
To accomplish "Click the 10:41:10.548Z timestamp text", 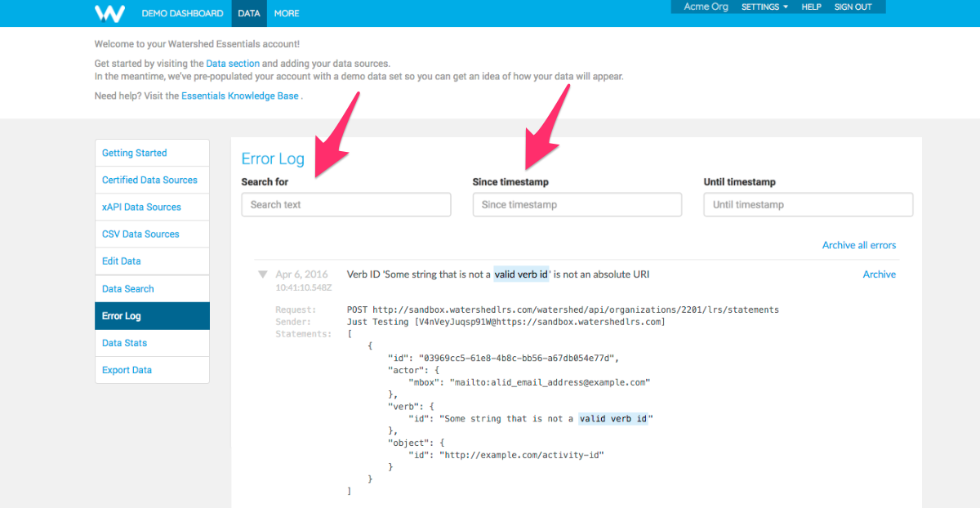I will [x=304, y=287].
